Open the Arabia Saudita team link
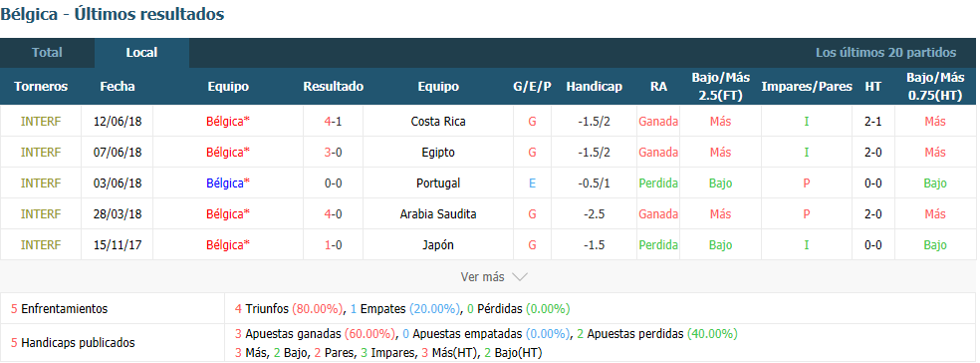 (x=438, y=214)
